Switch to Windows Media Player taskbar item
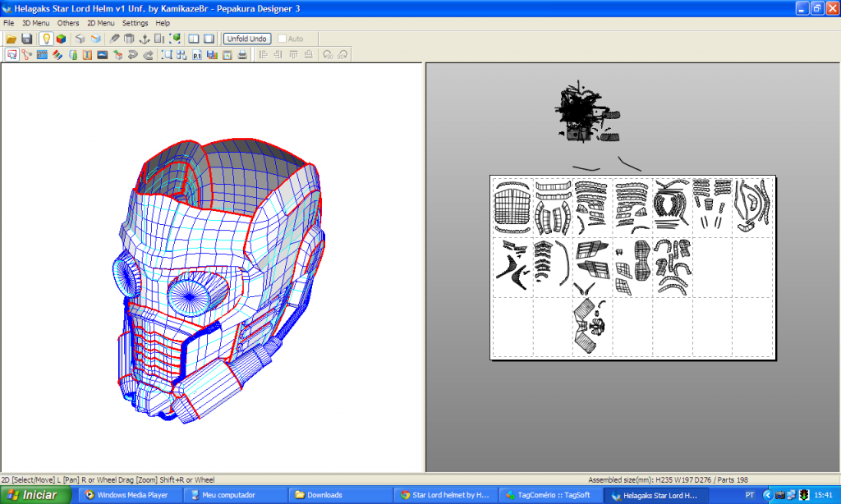 [129, 495]
